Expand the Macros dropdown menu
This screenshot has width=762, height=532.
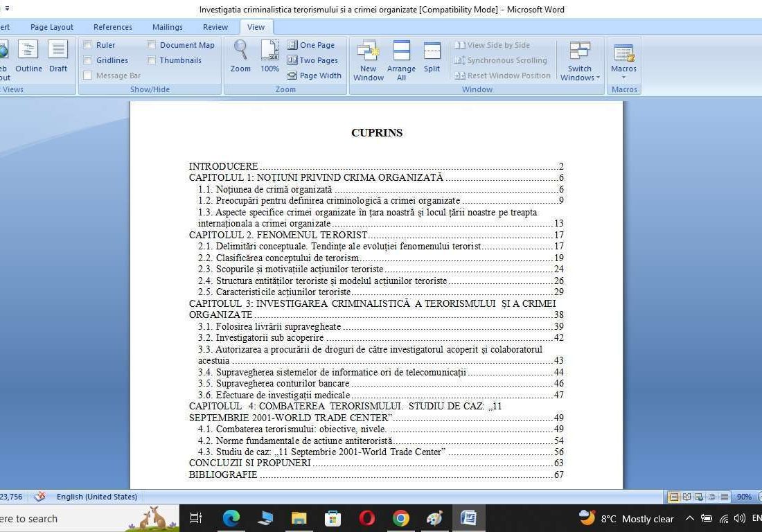(x=623, y=78)
